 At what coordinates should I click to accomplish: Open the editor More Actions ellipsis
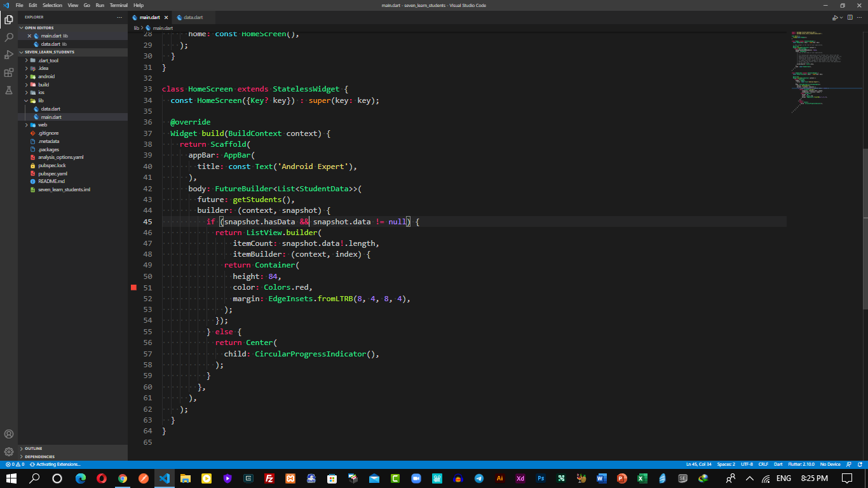tap(860, 17)
